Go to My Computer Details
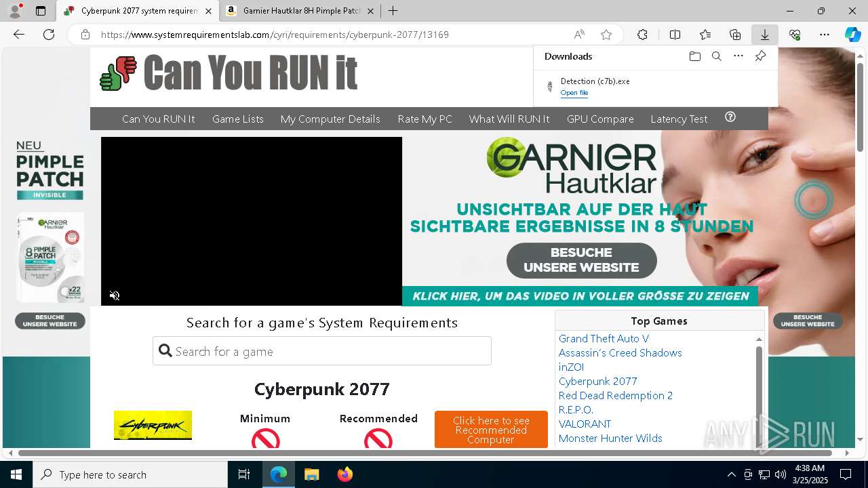Screen dimensions: 868x488 (330, 119)
